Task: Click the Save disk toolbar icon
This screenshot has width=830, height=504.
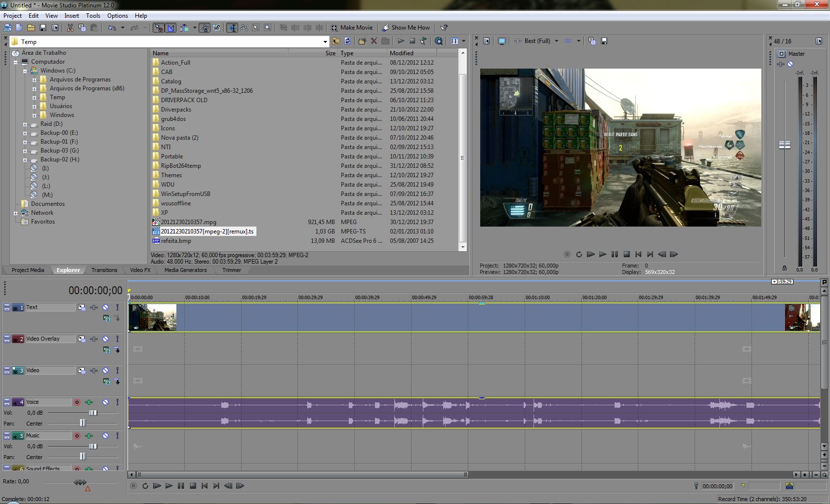Action: (43, 28)
